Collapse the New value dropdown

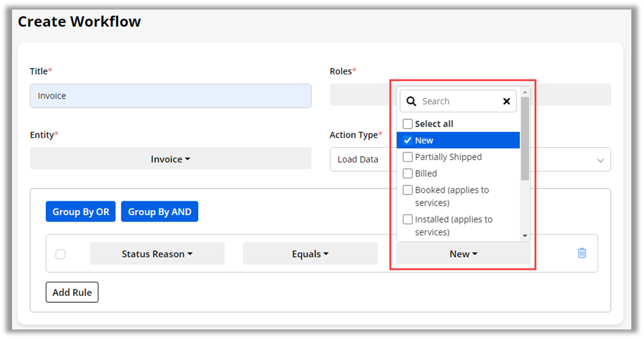463,254
